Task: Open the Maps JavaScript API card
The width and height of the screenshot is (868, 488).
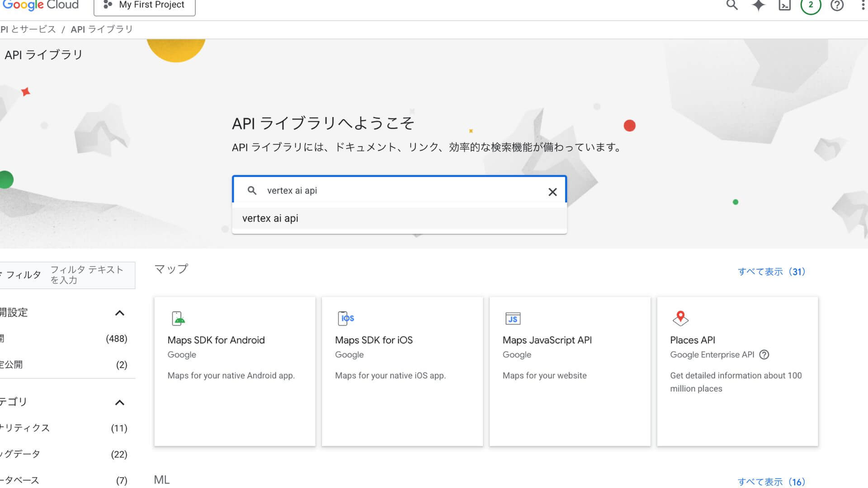Action: pyautogui.click(x=570, y=371)
